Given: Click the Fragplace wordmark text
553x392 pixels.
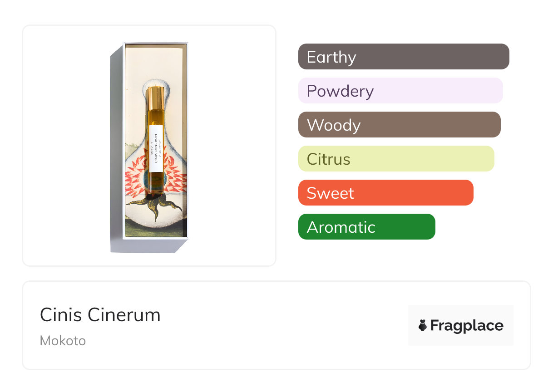Looking at the screenshot, I should click(x=467, y=325).
